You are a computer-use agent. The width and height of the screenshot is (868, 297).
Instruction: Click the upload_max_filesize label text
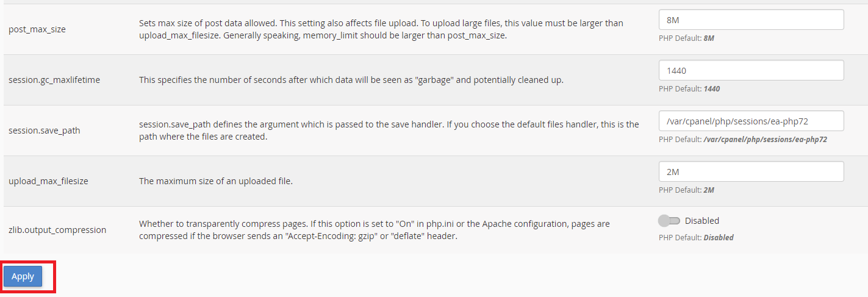[x=48, y=181]
